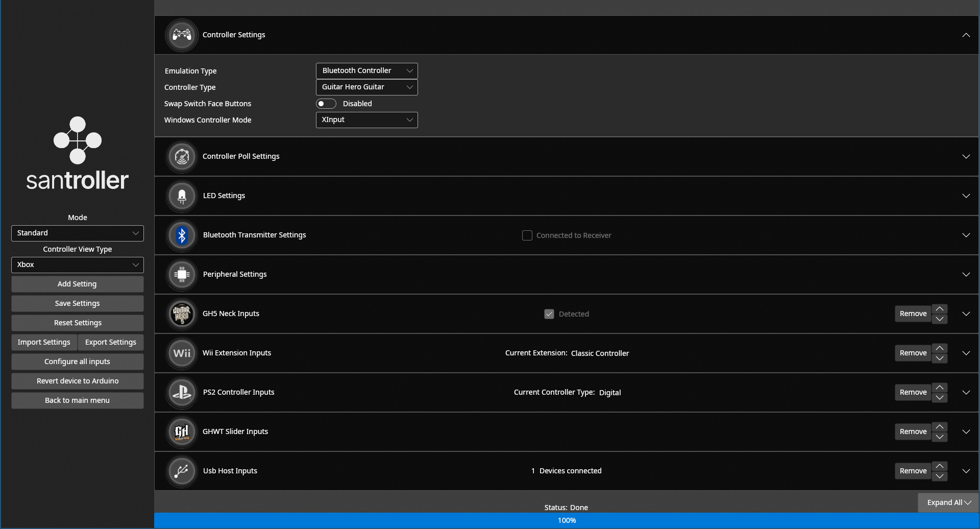Expand the PS2 Controller Inputs section
The width and height of the screenshot is (980, 529).
(966, 392)
